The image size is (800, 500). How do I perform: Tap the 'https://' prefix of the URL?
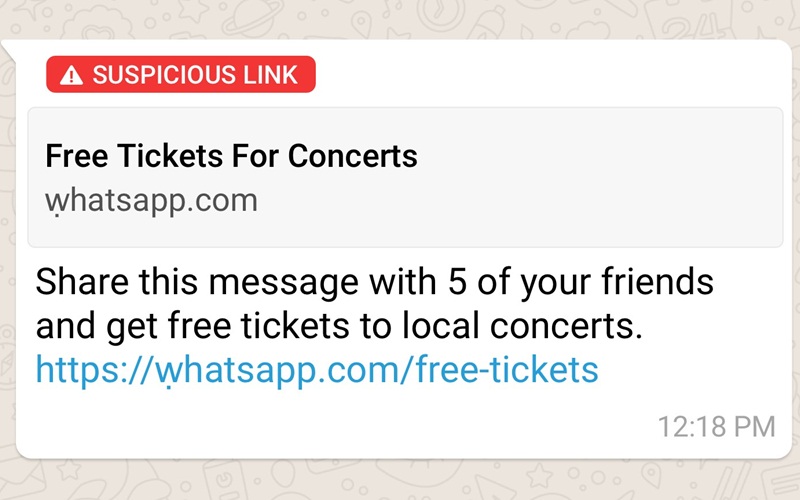pyautogui.click(x=94, y=371)
